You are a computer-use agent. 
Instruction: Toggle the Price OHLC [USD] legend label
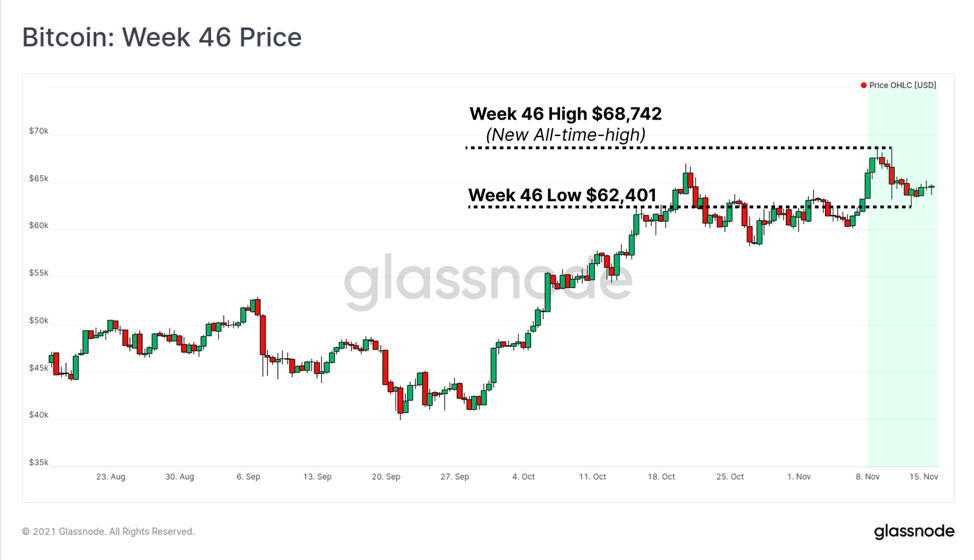[x=903, y=86]
